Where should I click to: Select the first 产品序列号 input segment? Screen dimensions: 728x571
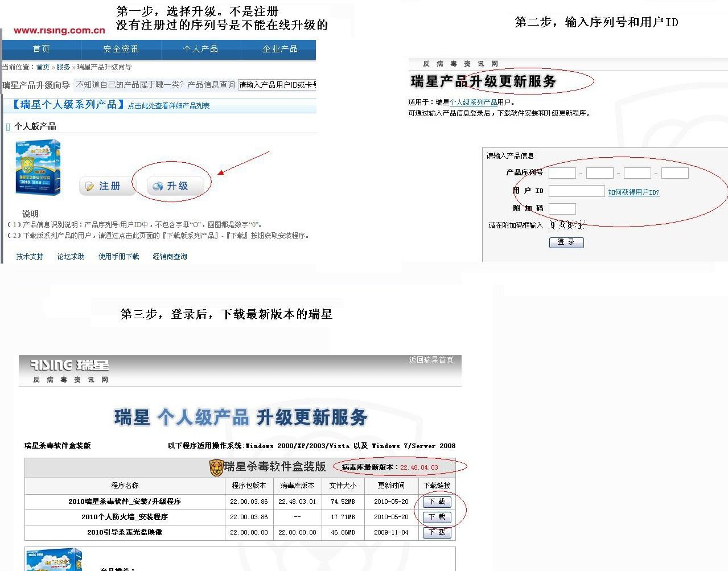(562, 172)
